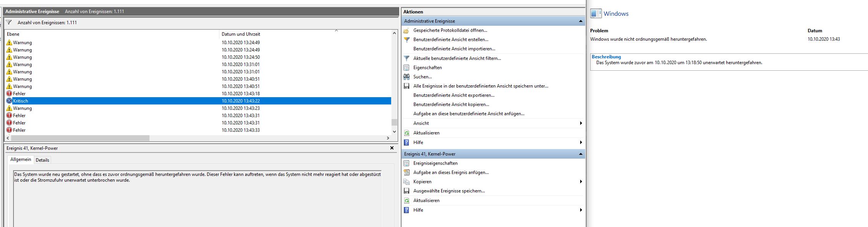The width and height of the screenshot is (868, 227).
Task: Open Gespeicherte Protokolldatei öffnen action
Action: point(450,30)
